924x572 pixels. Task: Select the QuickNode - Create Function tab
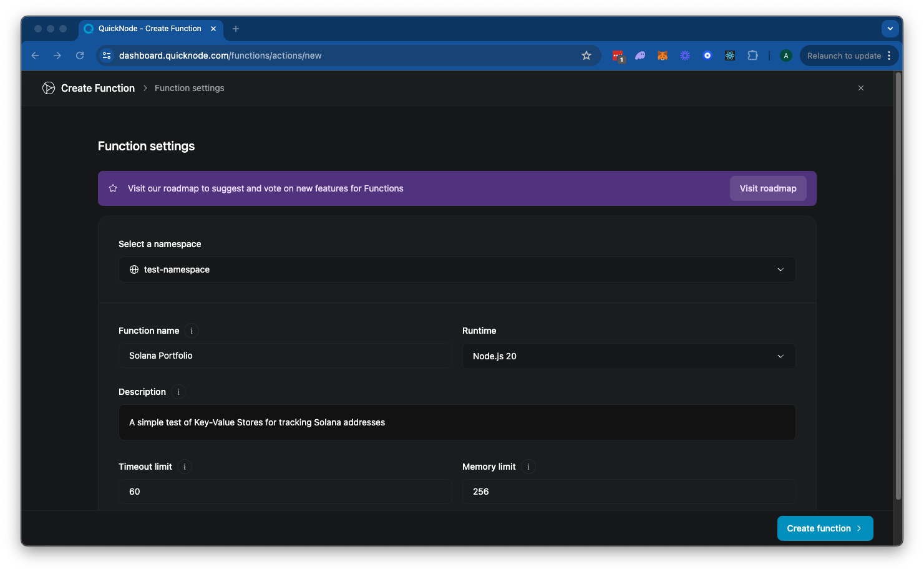click(150, 29)
